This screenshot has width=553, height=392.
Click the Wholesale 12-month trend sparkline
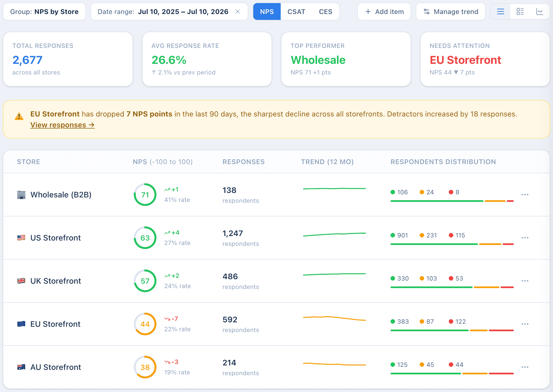[334, 189]
